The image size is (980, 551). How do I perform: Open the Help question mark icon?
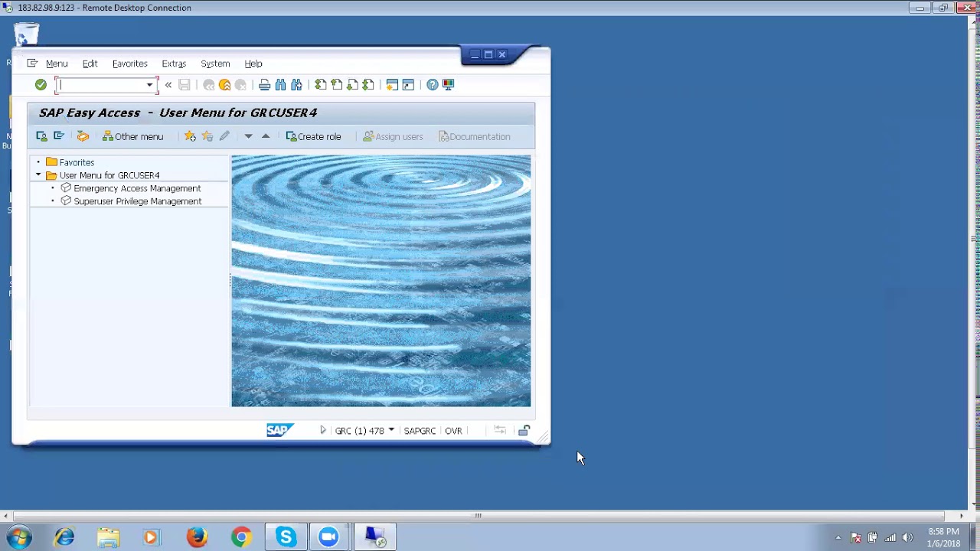tap(433, 85)
